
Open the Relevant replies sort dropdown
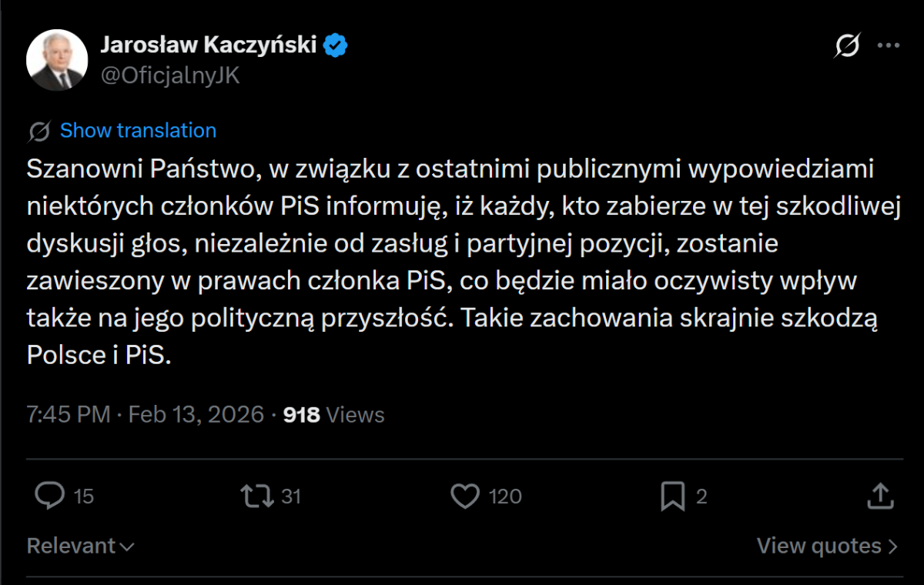point(81,546)
